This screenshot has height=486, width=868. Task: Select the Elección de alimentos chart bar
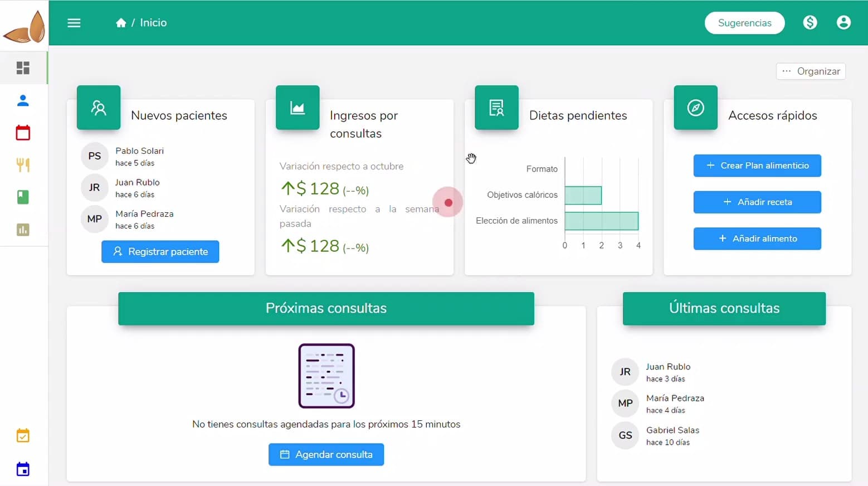tap(601, 221)
